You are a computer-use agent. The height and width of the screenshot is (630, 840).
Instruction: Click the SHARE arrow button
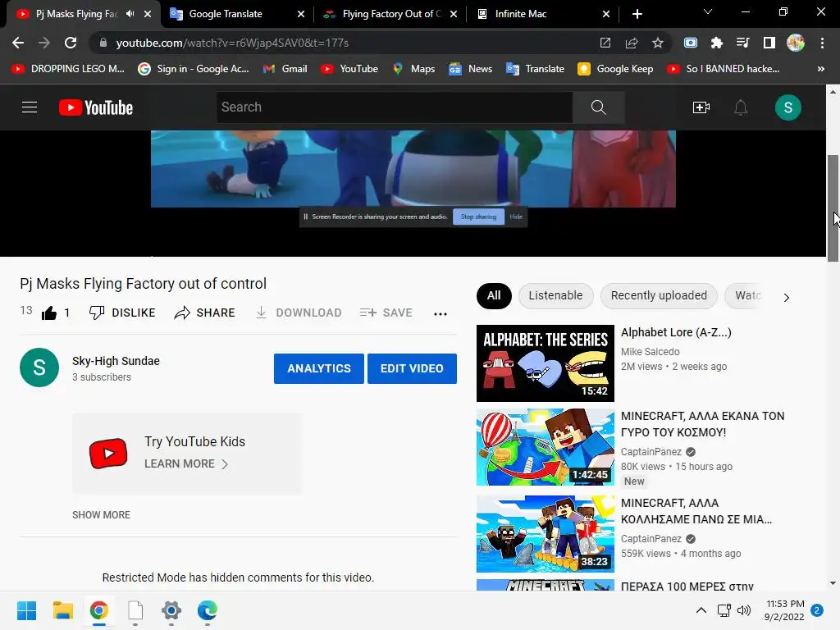pos(204,313)
